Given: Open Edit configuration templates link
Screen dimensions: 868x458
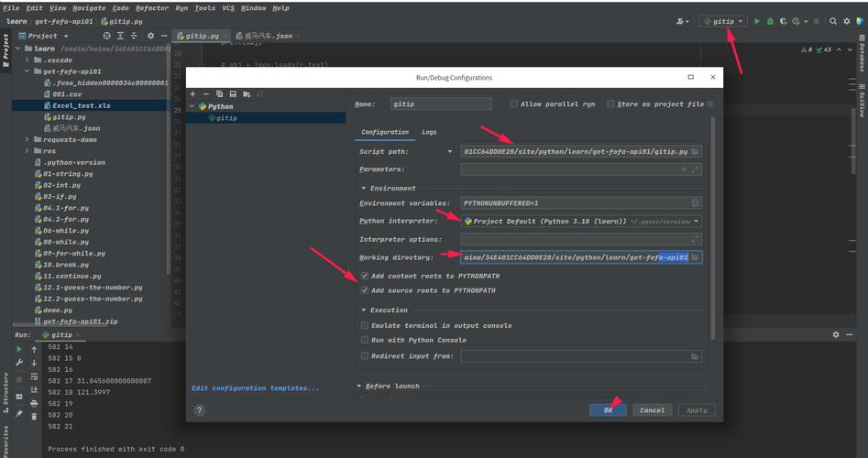Looking at the screenshot, I should 255,388.
